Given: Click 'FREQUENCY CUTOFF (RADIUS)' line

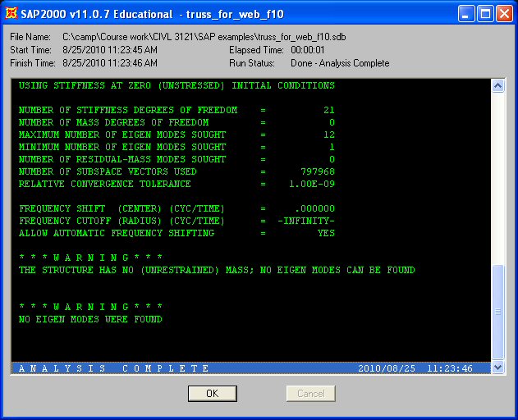Looking at the screenshot, I should coord(176,221).
